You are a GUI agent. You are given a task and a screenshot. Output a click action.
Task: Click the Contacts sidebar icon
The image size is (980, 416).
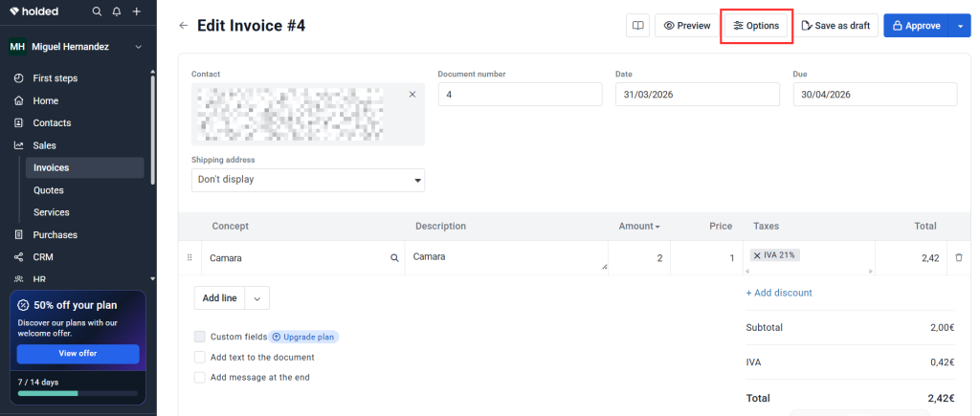tap(19, 123)
